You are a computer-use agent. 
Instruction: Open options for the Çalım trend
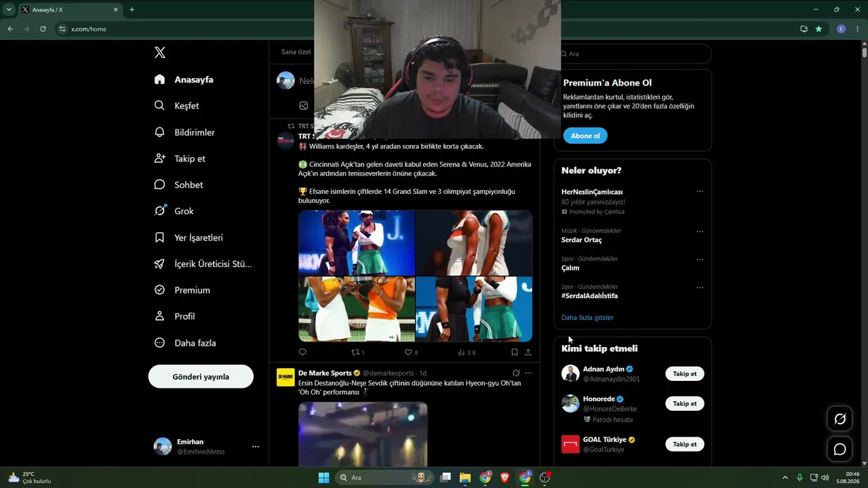(700, 260)
